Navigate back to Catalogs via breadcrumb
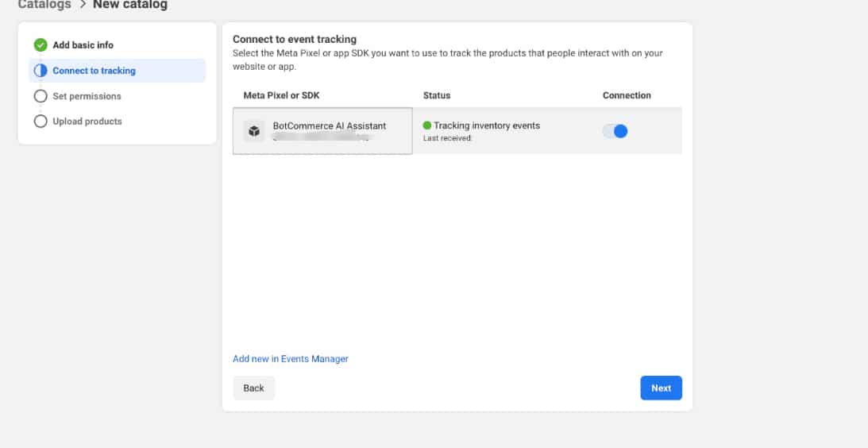The height and width of the screenshot is (448, 868). (x=46, y=5)
